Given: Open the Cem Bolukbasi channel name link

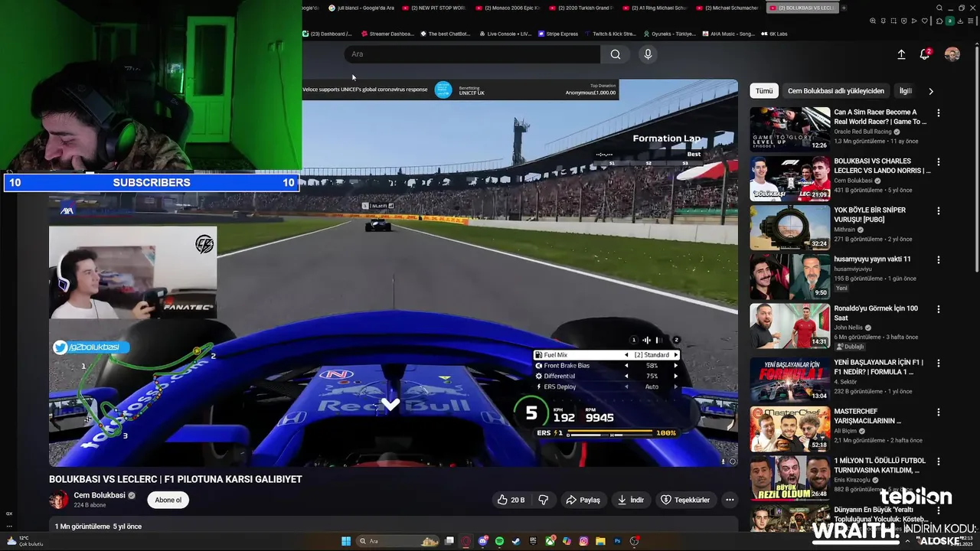Looking at the screenshot, I should coord(100,495).
